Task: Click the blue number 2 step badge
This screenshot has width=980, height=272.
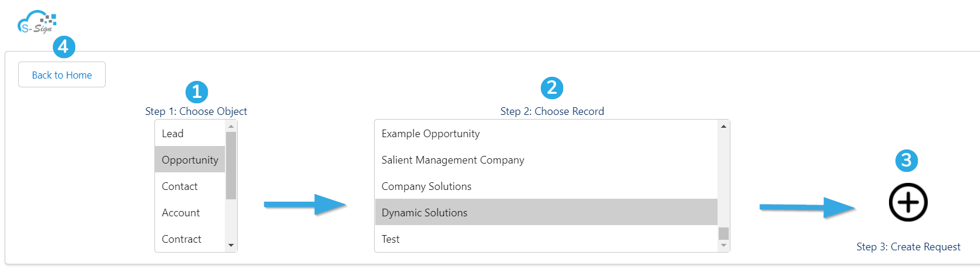Action: coord(551,88)
